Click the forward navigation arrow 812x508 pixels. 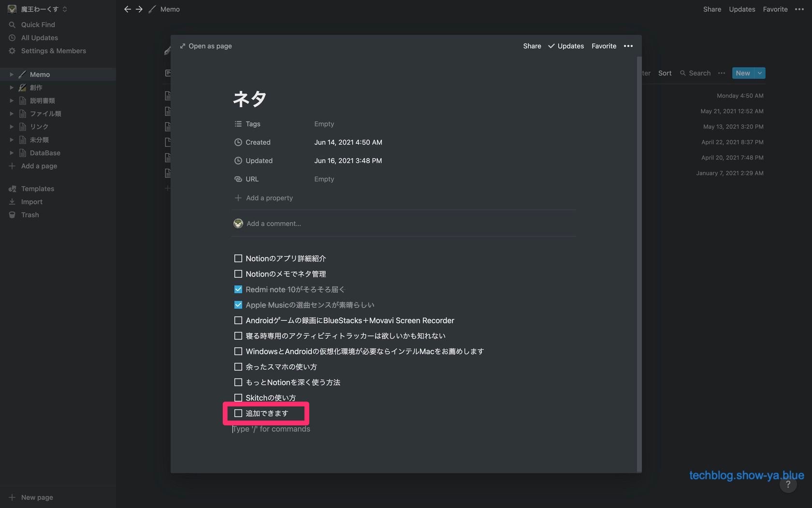click(x=139, y=9)
